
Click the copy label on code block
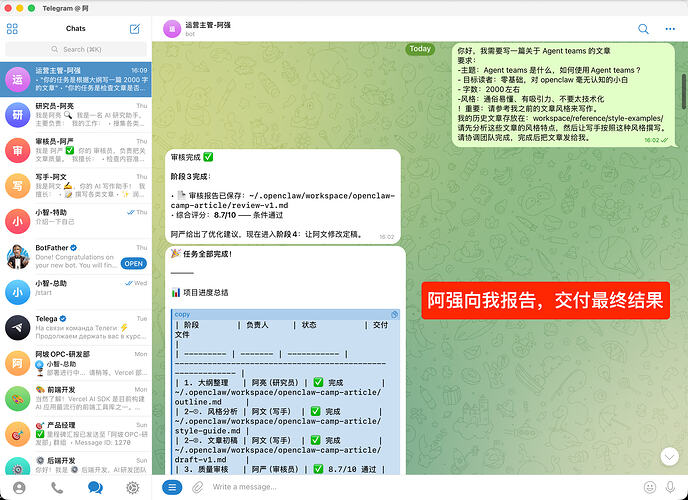182,314
